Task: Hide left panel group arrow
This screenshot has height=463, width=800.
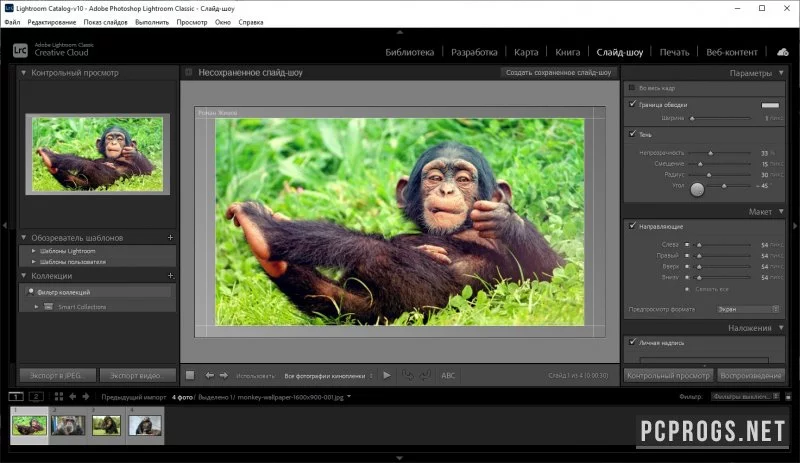Action: coord(4,225)
